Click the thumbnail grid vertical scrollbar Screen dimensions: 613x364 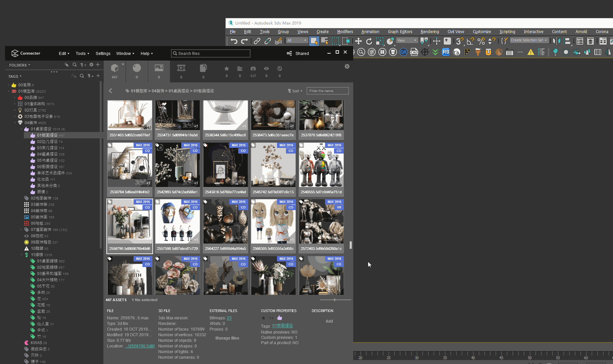pos(351,245)
